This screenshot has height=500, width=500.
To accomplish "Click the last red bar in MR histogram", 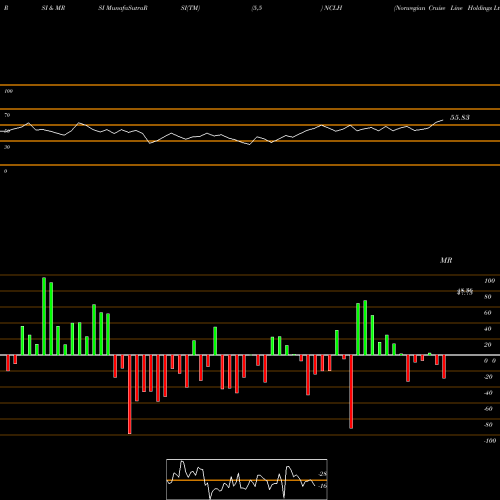I will pyautogui.click(x=444, y=367).
